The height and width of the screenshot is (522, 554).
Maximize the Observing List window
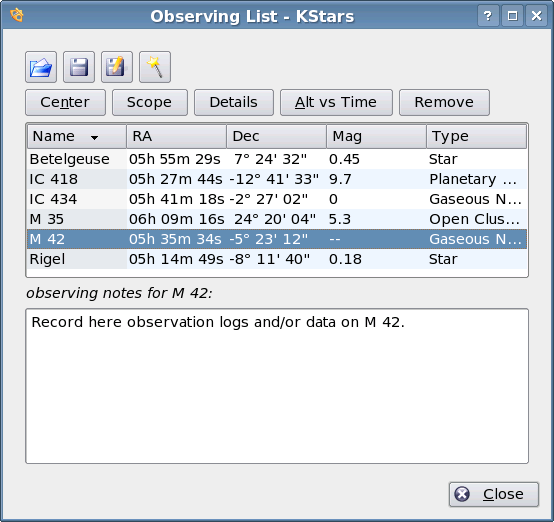[512, 16]
